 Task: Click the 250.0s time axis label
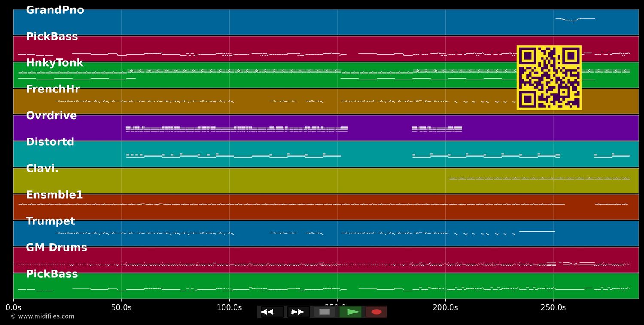coord(553,307)
